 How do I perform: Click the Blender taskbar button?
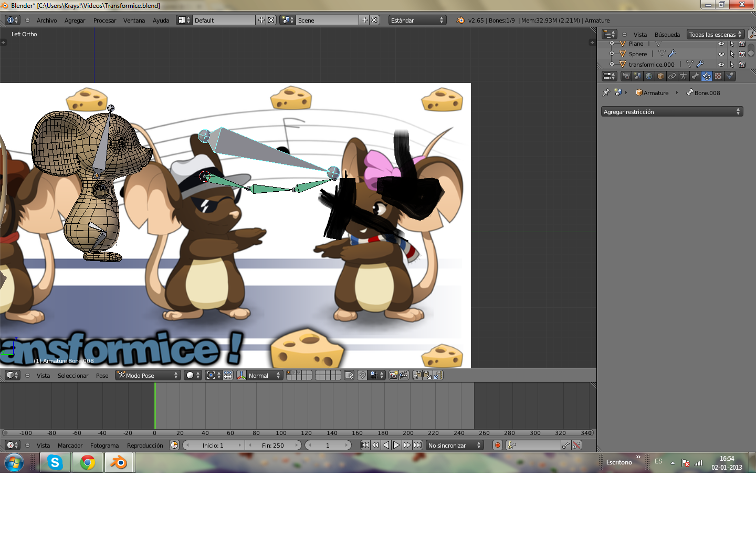click(119, 462)
